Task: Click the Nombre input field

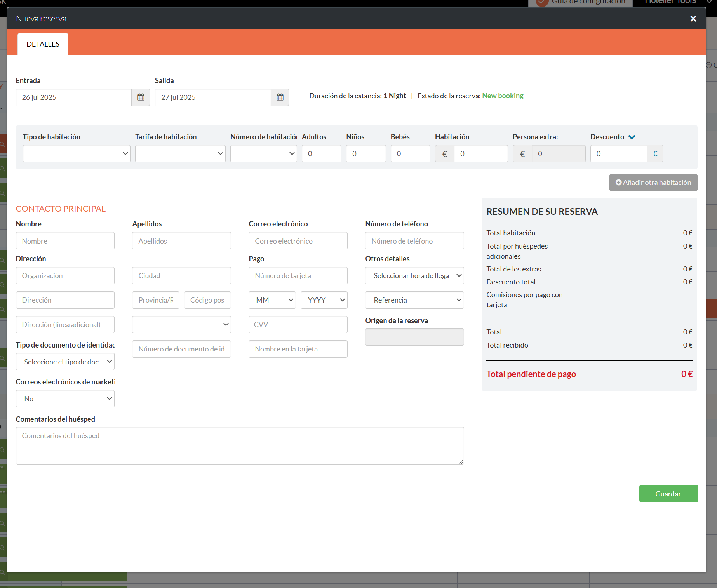Action: point(65,241)
